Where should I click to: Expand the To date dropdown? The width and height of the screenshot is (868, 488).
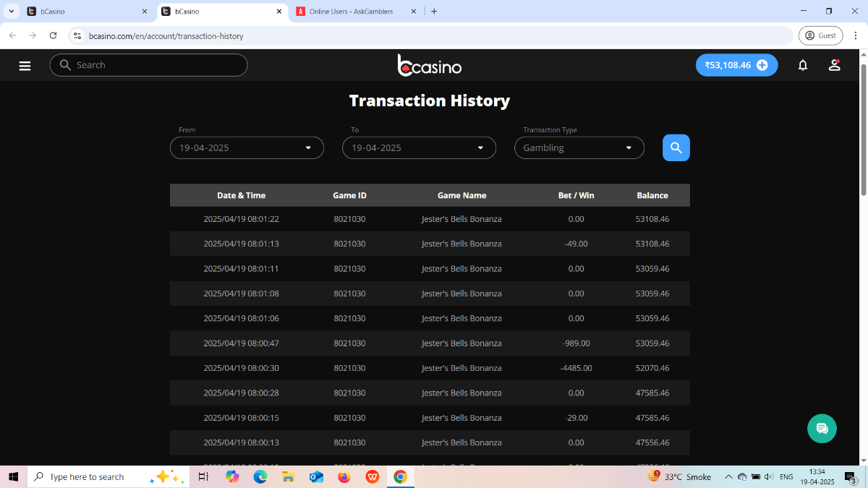tap(419, 147)
